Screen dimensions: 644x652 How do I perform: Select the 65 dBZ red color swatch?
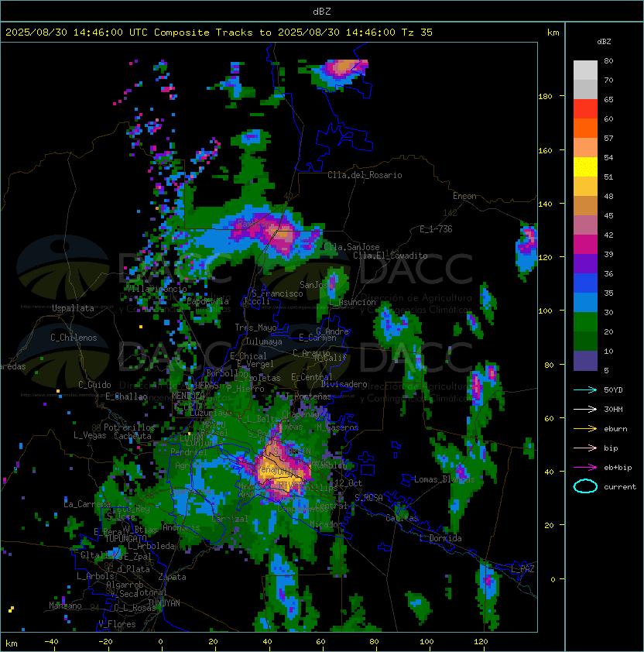point(585,109)
